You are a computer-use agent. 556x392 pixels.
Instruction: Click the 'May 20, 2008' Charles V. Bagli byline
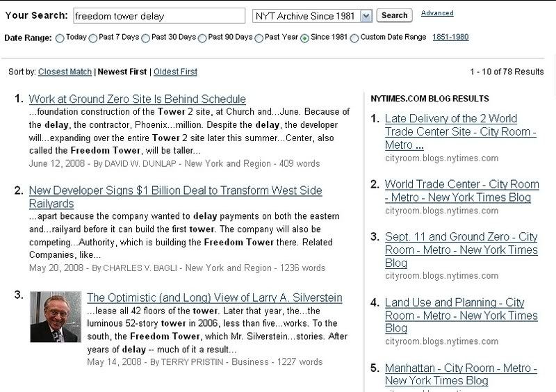point(177,268)
